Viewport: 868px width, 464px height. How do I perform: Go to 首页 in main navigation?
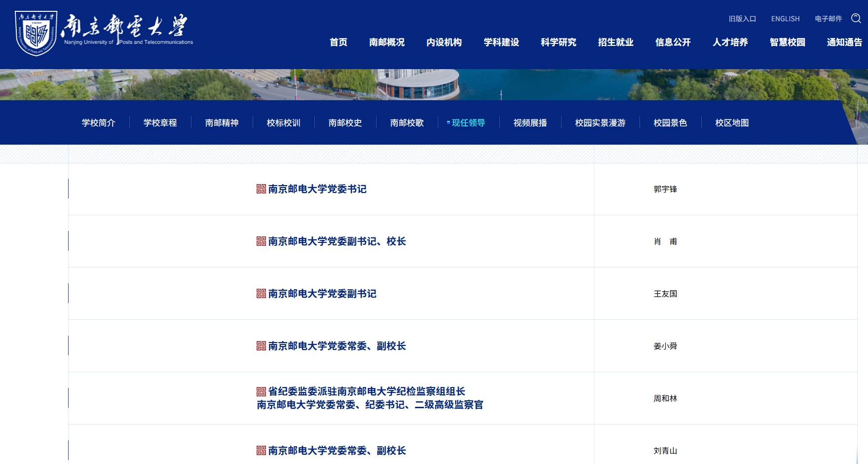(339, 42)
